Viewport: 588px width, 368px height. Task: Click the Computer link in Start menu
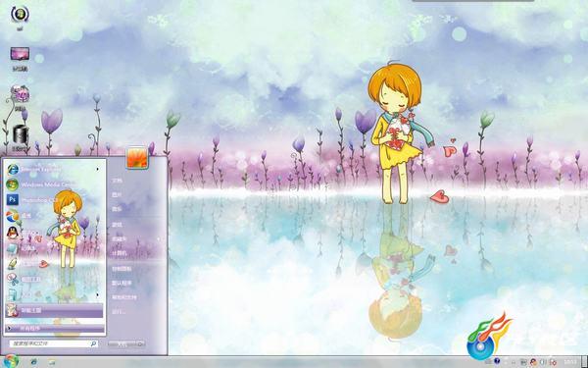click(x=120, y=253)
